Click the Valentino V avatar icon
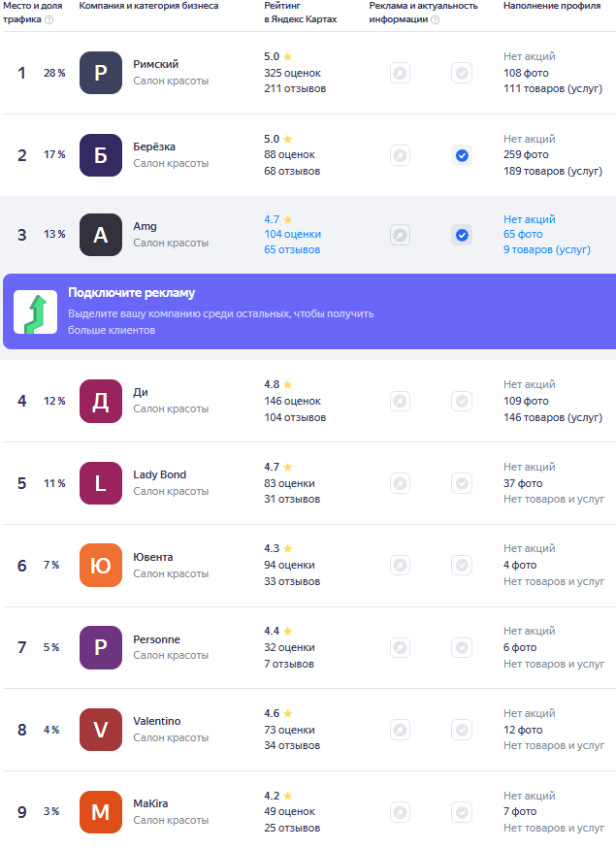 [101, 730]
